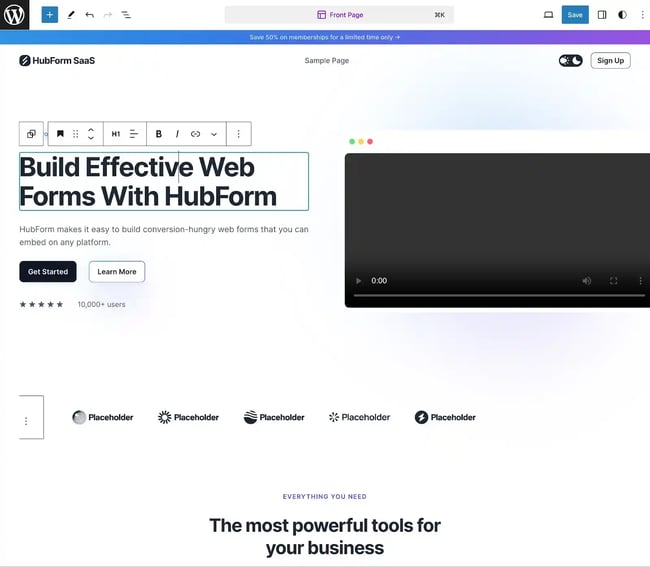This screenshot has height=567, width=650.
Task: Open the text alignment options
Action: tap(134, 134)
